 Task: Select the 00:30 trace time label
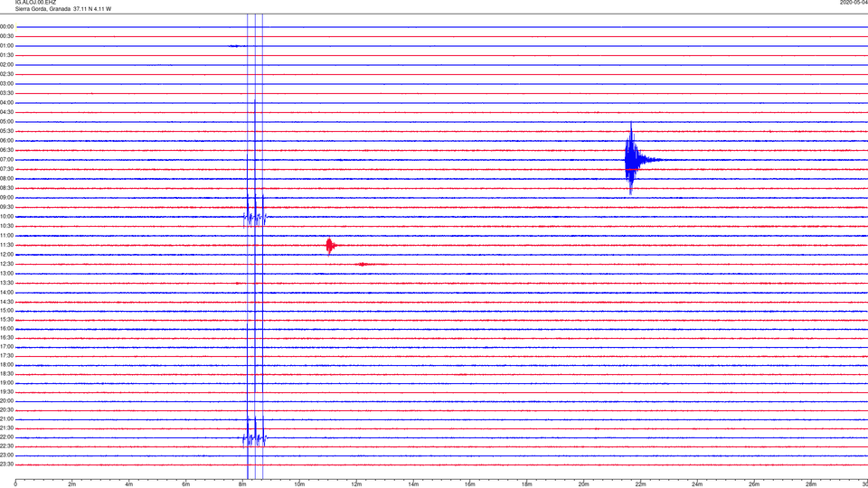(x=6, y=36)
